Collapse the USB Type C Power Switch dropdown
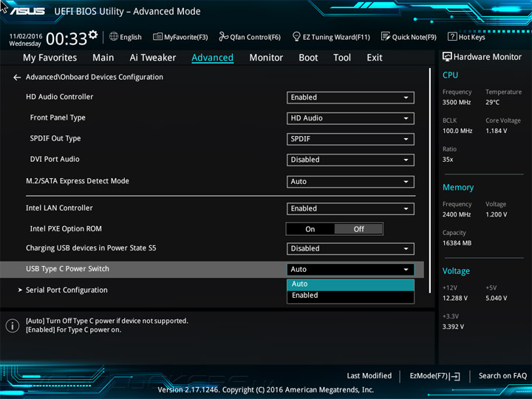This screenshot has height=399, width=532. pos(350,270)
